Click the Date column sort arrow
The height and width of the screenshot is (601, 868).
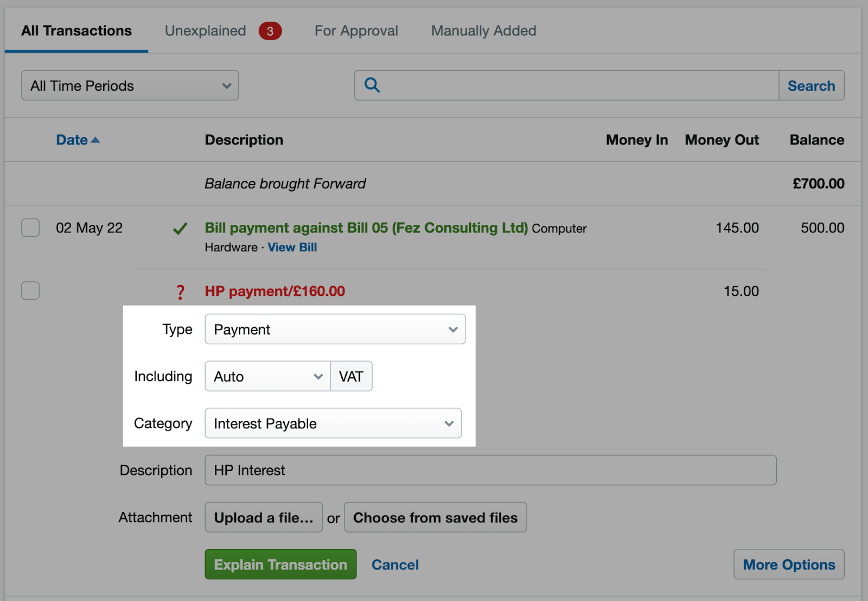coord(97,140)
